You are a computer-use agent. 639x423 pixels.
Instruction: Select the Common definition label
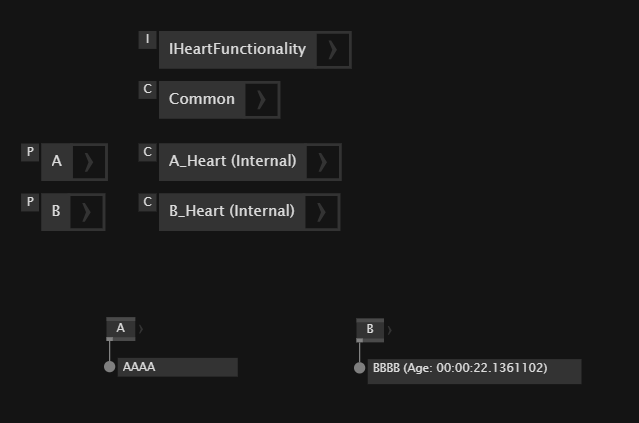tap(202, 99)
